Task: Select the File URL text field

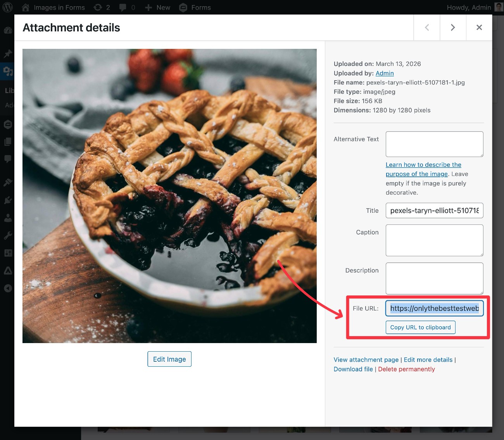Action: 434,309
